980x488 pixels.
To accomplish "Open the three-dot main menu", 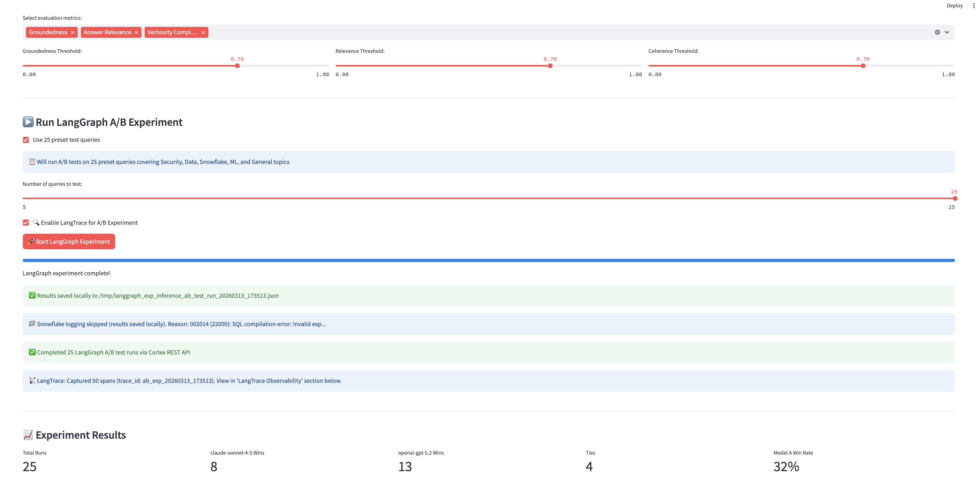I will pyautogui.click(x=974, y=6).
